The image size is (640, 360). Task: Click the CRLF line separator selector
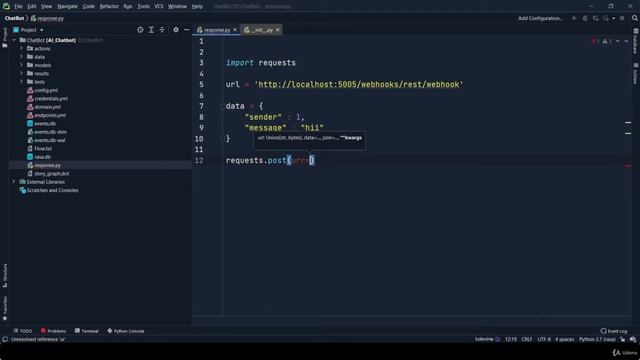527,339
